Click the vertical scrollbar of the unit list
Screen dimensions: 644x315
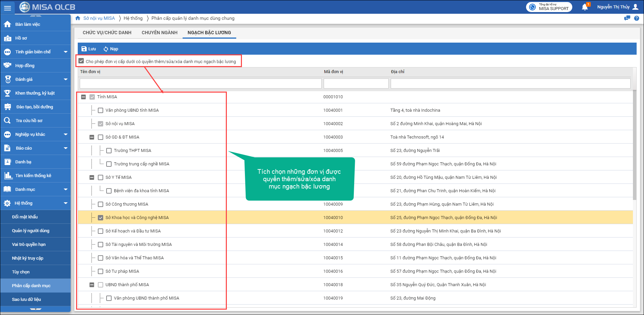(635, 144)
